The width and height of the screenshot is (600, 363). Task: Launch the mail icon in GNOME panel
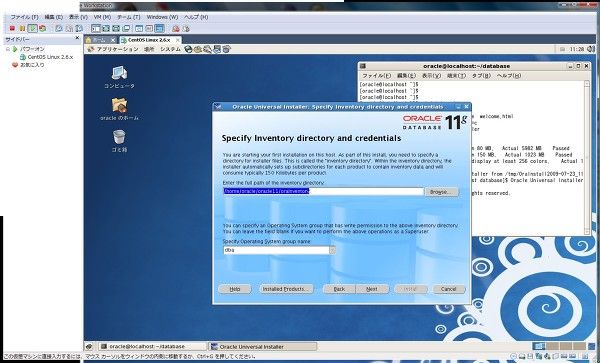pyautogui.click(x=197, y=49)
